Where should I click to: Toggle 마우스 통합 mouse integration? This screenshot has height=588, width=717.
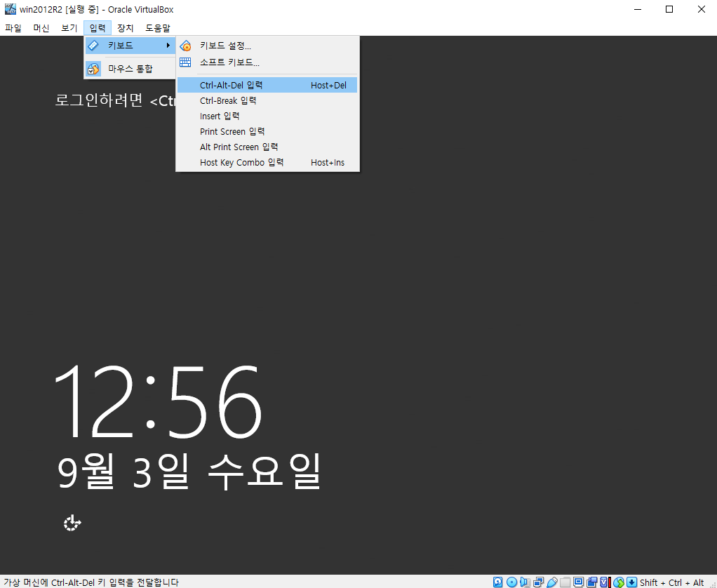130,69
